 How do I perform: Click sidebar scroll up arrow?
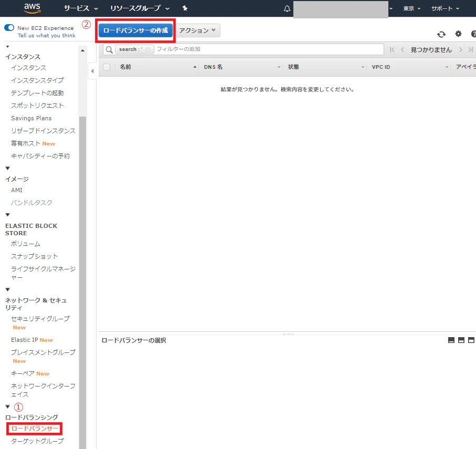point(82,50)
